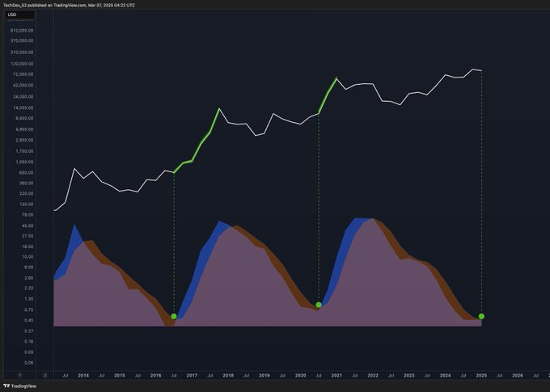The height and width of the screenshot is (392, 550).
Task: Click the 0.27 price axis label
Action: (x=29, y=331)
